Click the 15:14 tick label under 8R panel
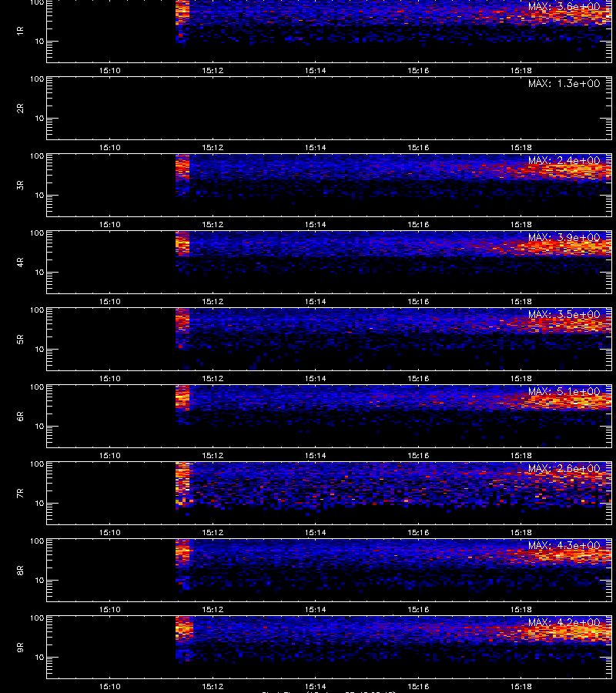The height and width of the screenshot is (693, 616). (316, 610)
